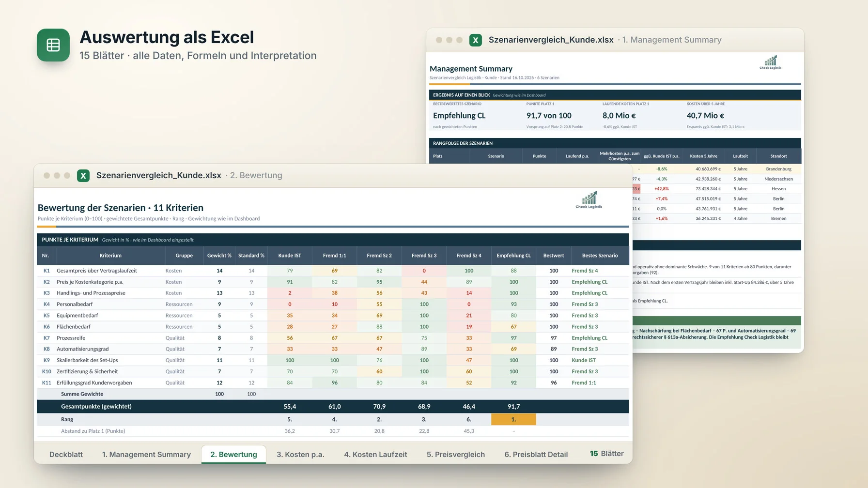868x488 pixels.
Task: Click the Bestes Szenario column header
Action: [600, 256]
